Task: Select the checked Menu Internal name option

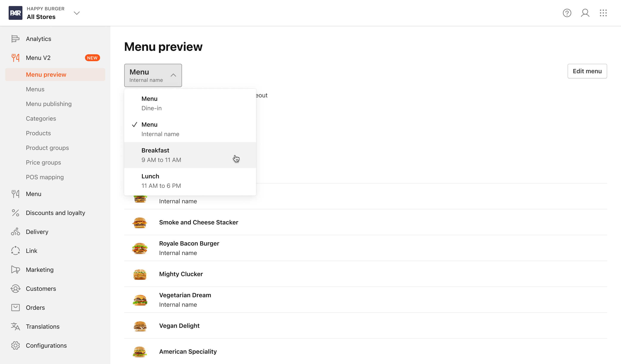Action: 190,129
